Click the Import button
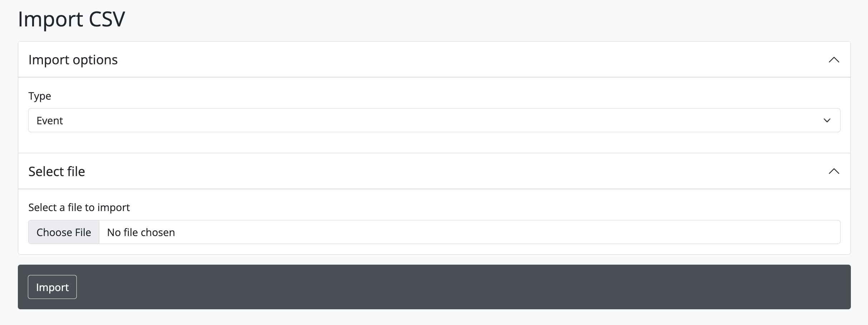 [52, 287]
